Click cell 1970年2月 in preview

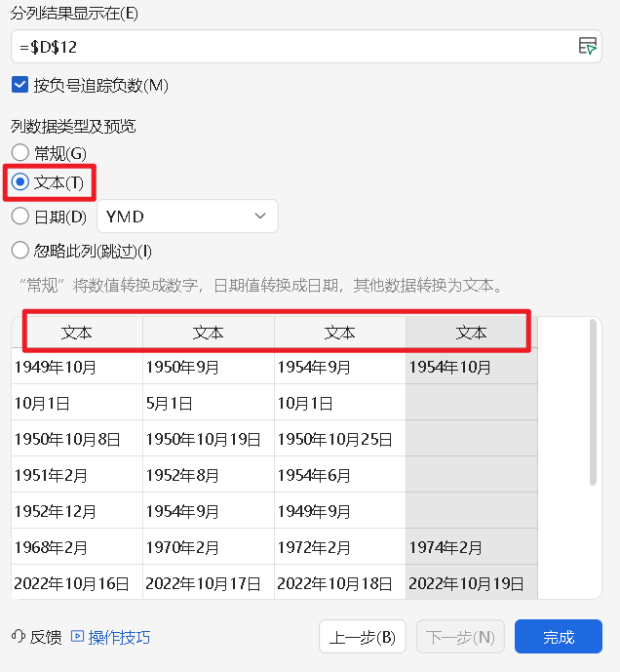[x=209, y=547]
